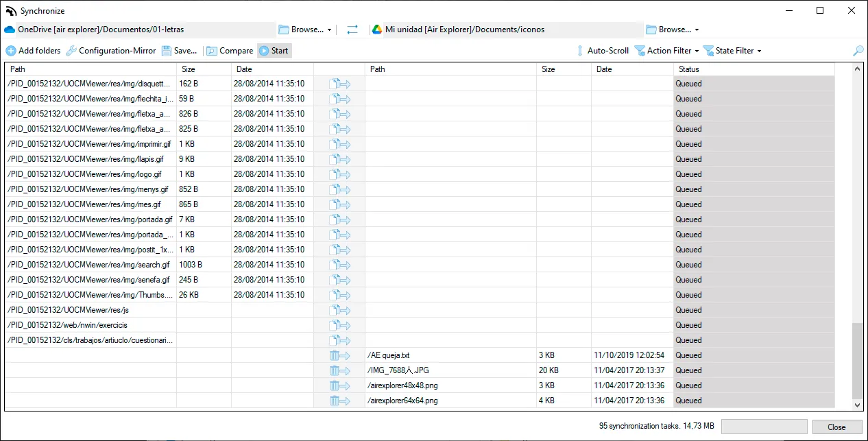868x441 pixels.
Task: Click the empty progress bar
Action: click(x=764, y=427)
